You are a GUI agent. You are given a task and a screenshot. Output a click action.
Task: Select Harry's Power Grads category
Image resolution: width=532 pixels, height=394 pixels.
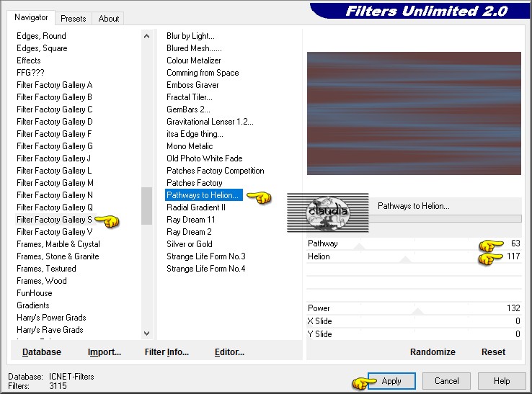[x=51, y=318]
